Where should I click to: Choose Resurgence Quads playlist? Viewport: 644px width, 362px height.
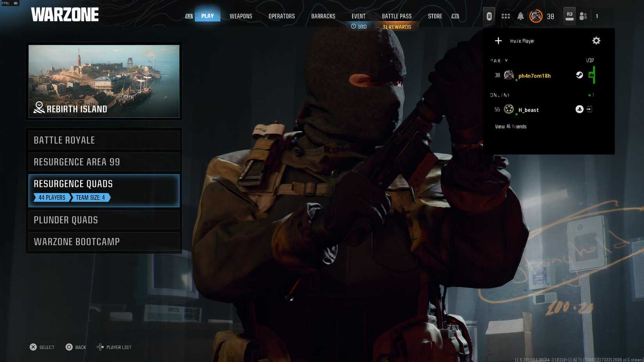click(104, 190)
